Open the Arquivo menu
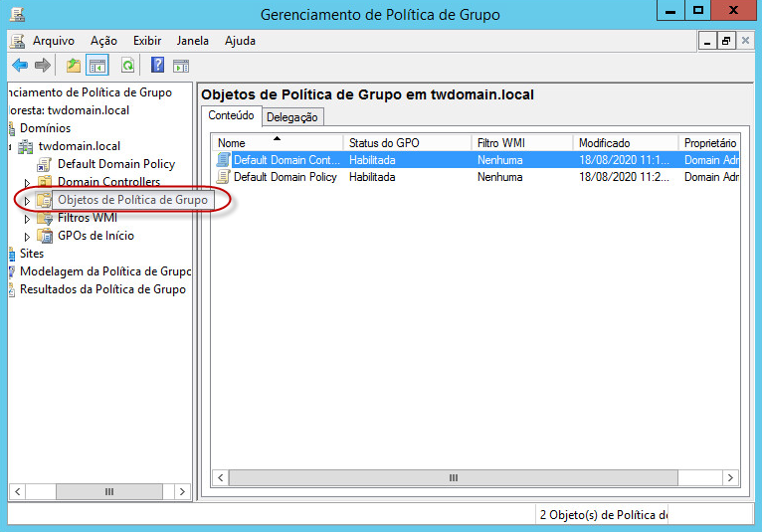 [x=54, y=41]
